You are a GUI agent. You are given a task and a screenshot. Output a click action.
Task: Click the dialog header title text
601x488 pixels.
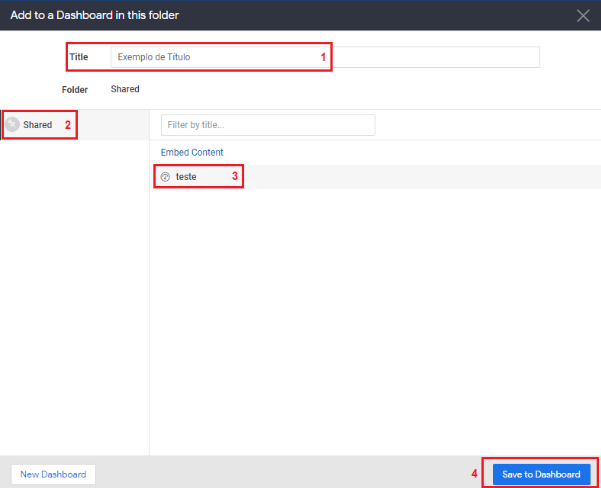[x=95, y=15]
